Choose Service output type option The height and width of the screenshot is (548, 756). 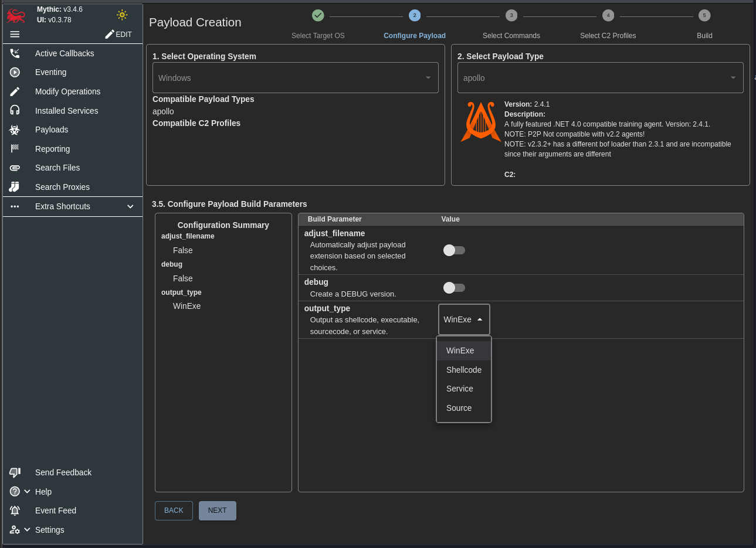click(459, 389)
